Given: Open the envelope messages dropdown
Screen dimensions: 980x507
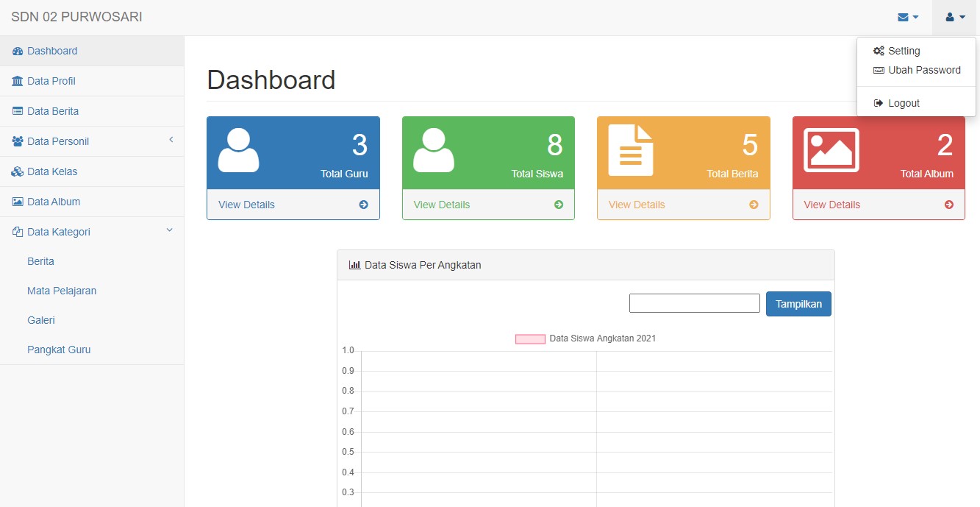Looking at the screenshot, I should pyautogui.click(x=908, y=18).
